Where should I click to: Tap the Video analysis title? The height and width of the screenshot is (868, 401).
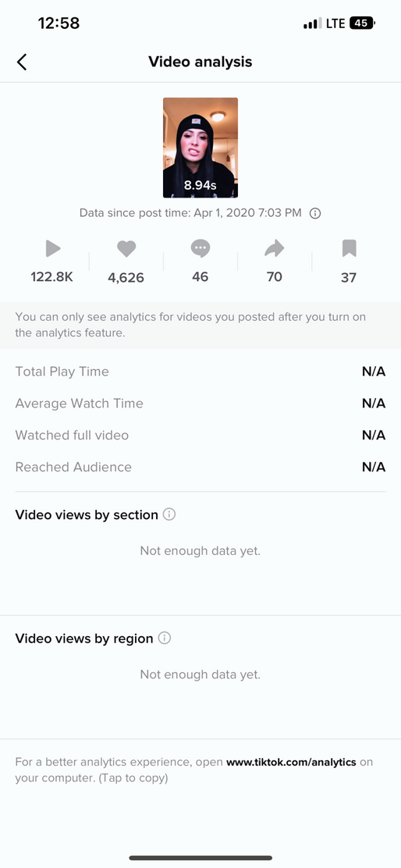[x=200, y=62]
